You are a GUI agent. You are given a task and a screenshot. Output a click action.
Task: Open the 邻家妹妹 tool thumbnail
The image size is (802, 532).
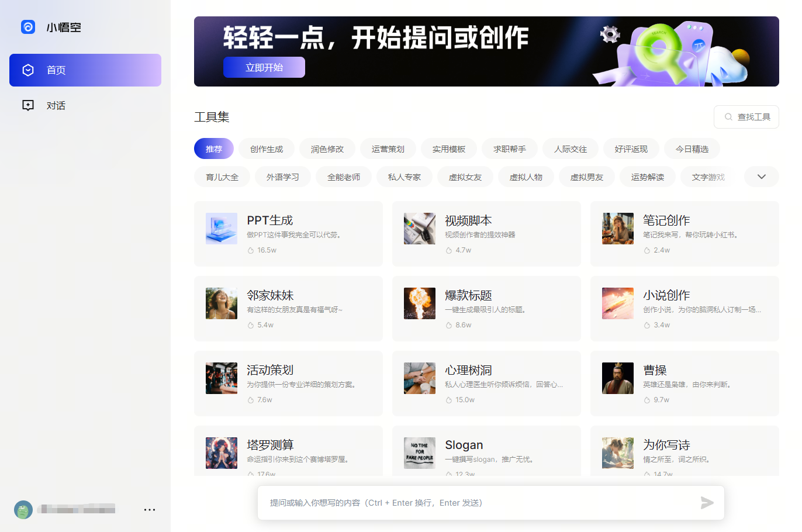click(222, 303)
